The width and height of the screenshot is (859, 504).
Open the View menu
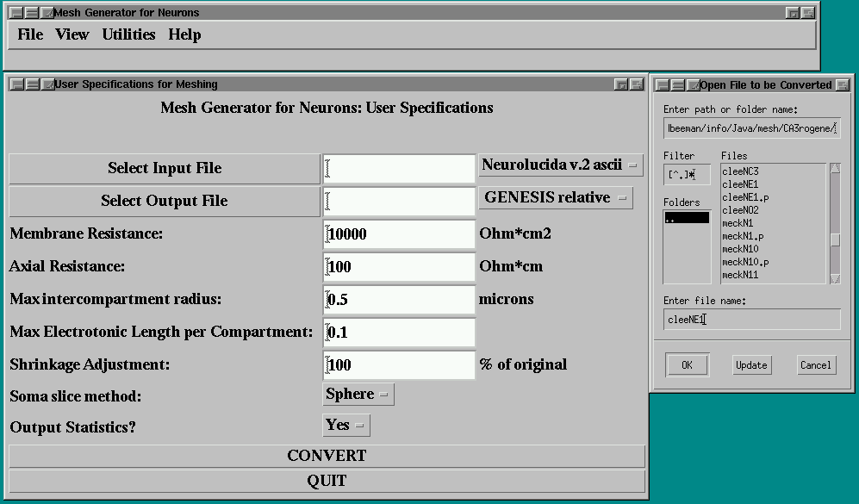point(72,34)
